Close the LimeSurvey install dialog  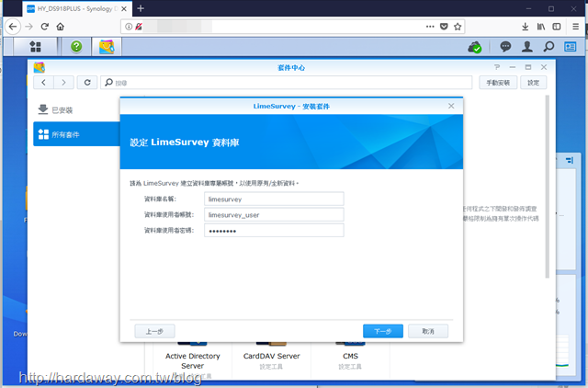[451, 106]
